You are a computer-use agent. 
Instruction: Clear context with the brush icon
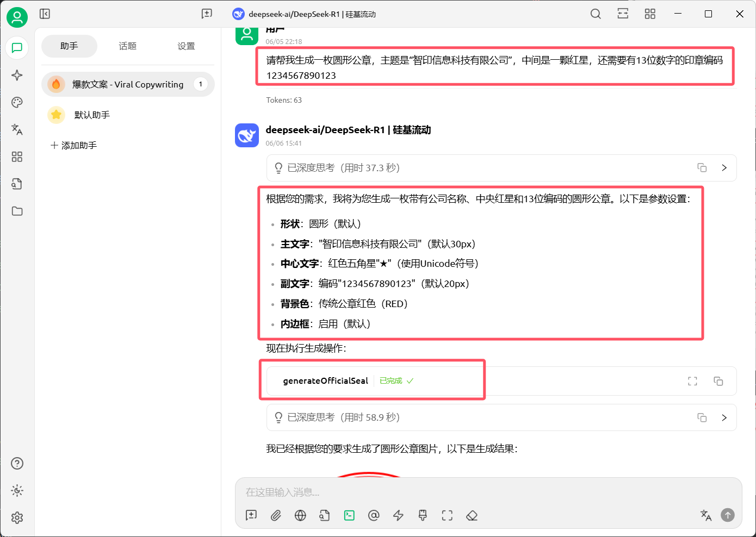tap(423, 515)
